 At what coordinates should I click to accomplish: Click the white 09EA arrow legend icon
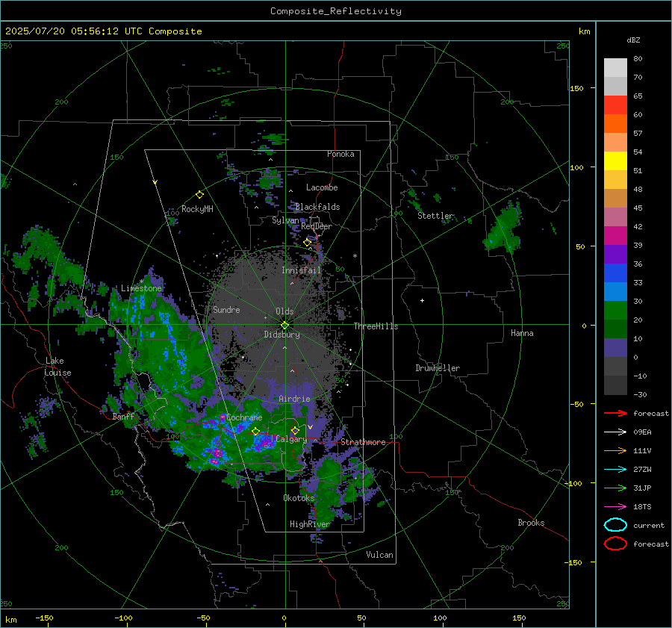[615, 432]
